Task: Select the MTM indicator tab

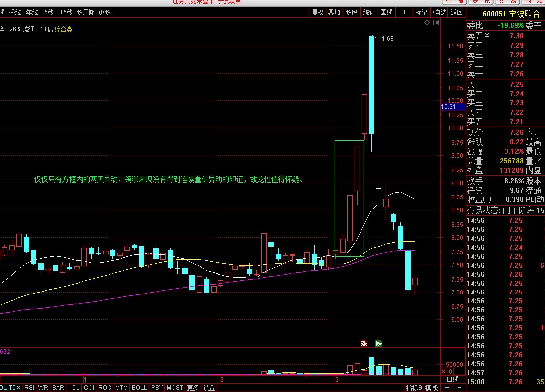Action: 121,388
